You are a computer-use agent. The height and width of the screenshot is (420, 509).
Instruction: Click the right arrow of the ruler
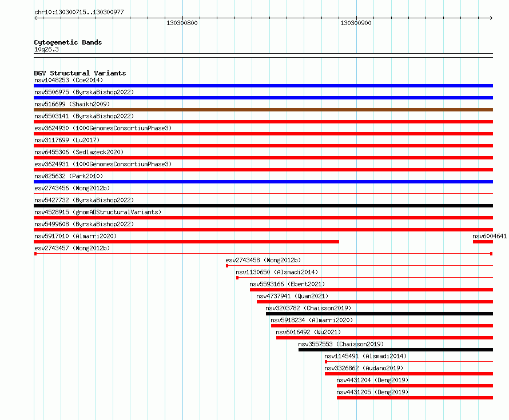pos(491,18)
